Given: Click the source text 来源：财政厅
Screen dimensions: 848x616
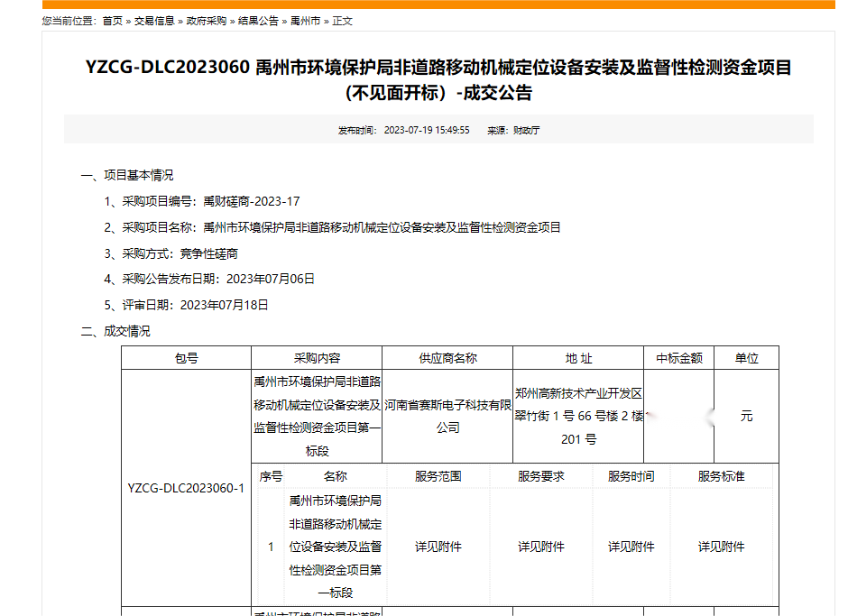Looking at the screenshot, I should 513,131.
